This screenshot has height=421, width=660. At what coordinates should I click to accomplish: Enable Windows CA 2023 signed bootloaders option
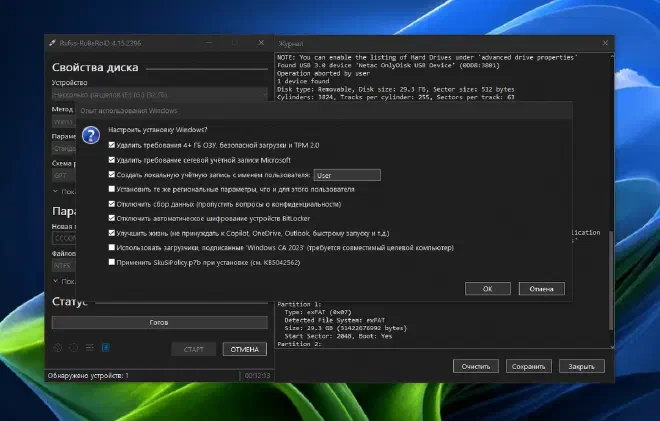pos(112,247)
